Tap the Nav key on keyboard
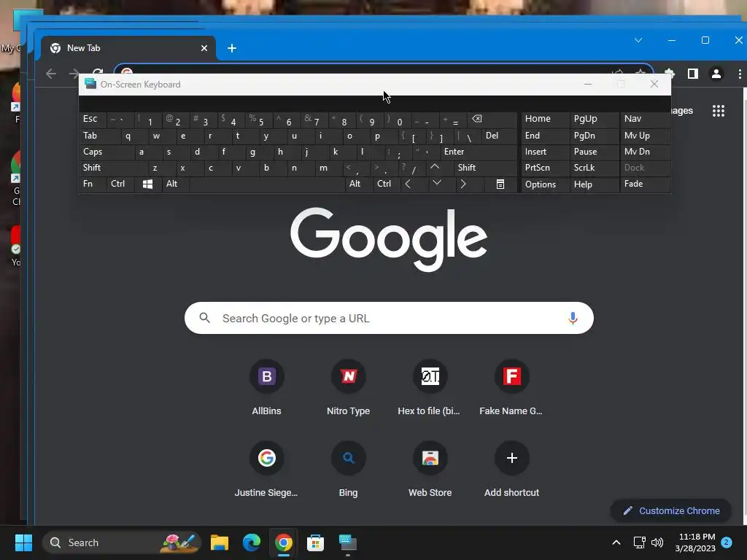The width and height of the screenshot is (747, 560). click(x=645, y=119)
